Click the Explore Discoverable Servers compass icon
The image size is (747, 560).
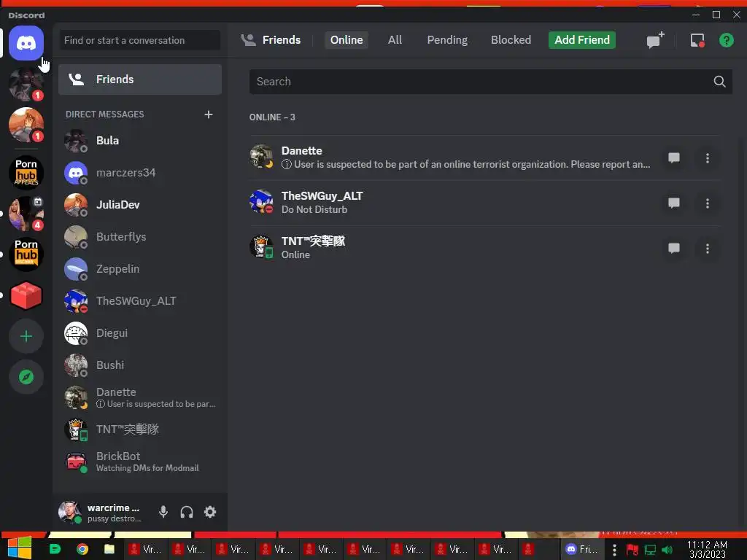26,377
